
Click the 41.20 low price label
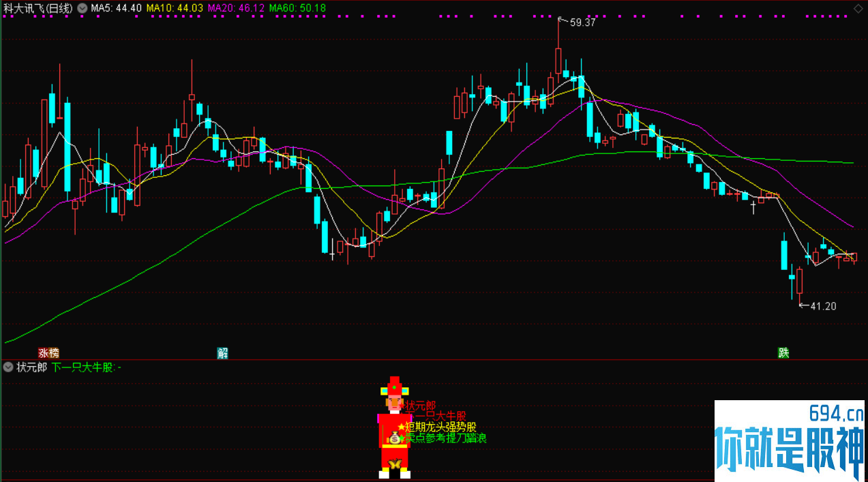coord(823,306)
